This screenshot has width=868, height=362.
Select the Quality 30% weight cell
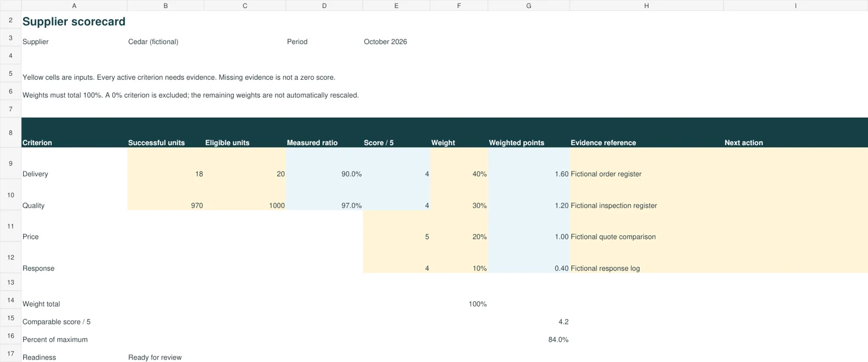[459, 195]
